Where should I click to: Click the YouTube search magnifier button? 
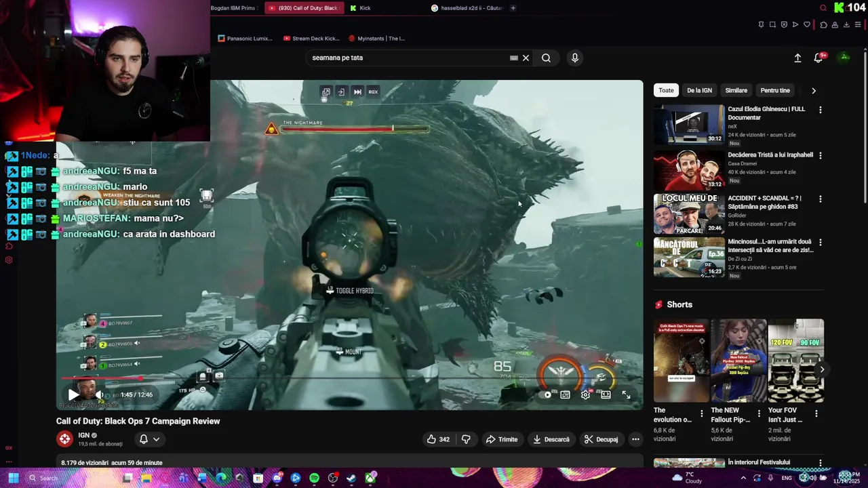pyautogui.click(x=546, y=58)
